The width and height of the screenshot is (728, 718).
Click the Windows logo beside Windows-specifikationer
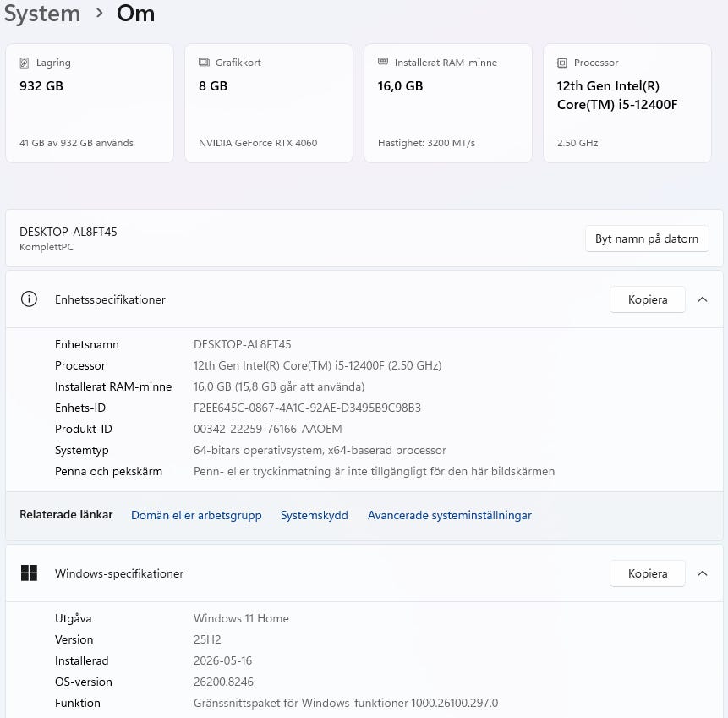point(29,573)
